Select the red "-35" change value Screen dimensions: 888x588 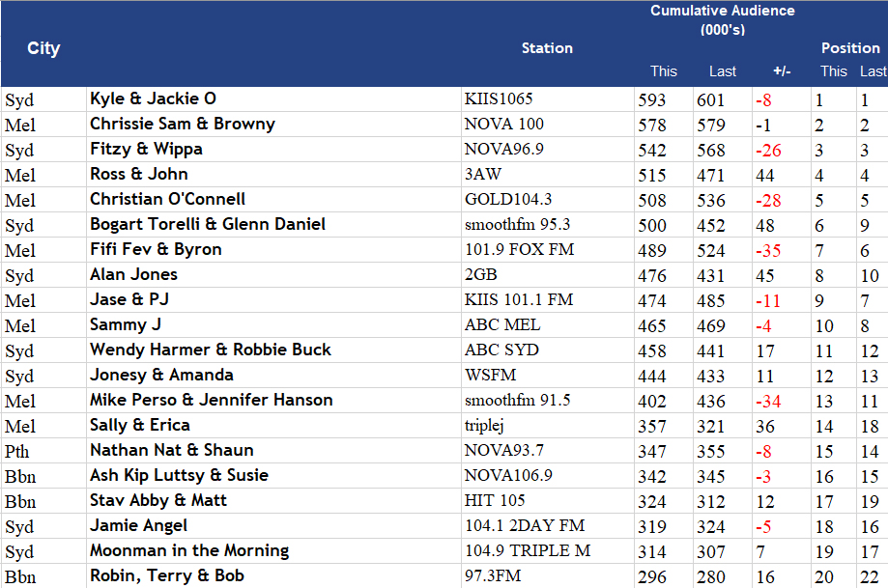(768, 251)
